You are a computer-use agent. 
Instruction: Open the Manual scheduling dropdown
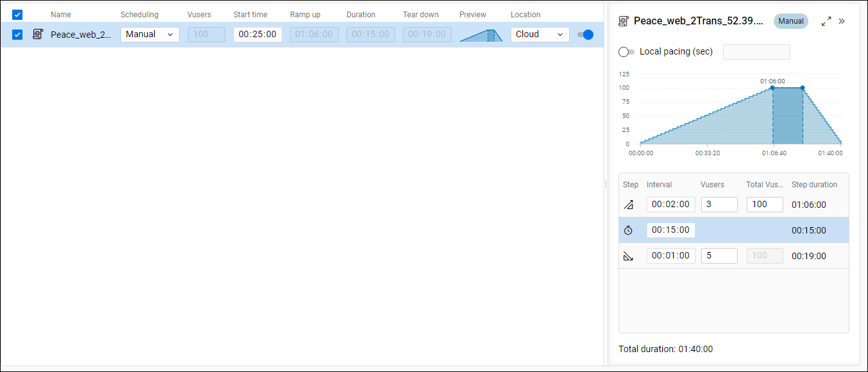(149, 35)
